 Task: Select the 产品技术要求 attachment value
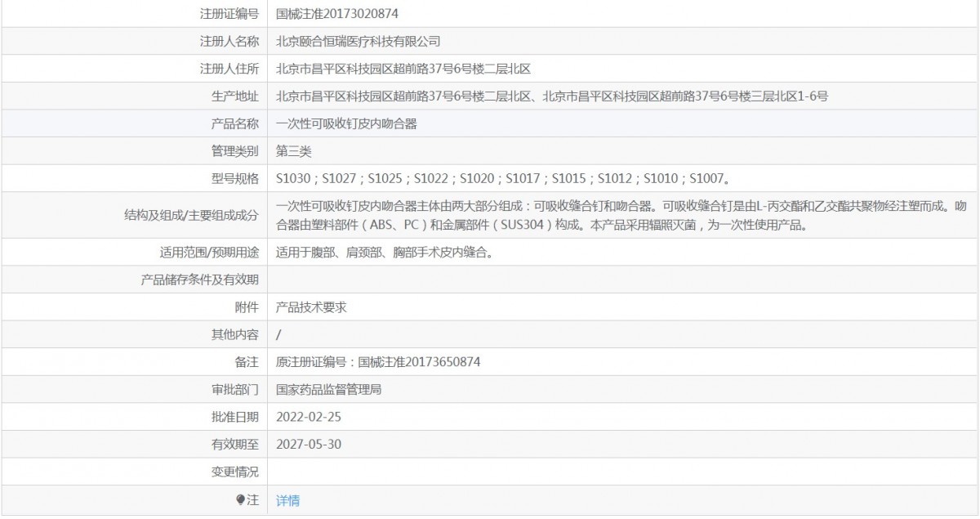(311, 307)
